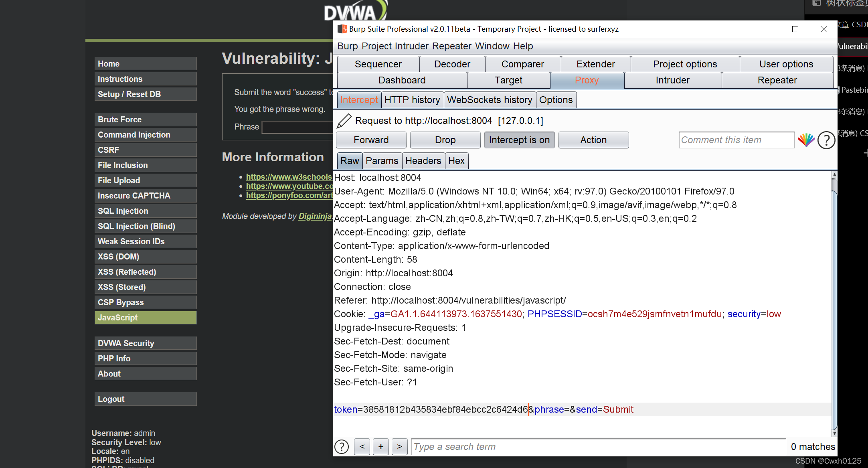The height and width of the screenshot is (468, 868).
Task: Switch to the Hex view tab
Action: (x=456, y=161)
